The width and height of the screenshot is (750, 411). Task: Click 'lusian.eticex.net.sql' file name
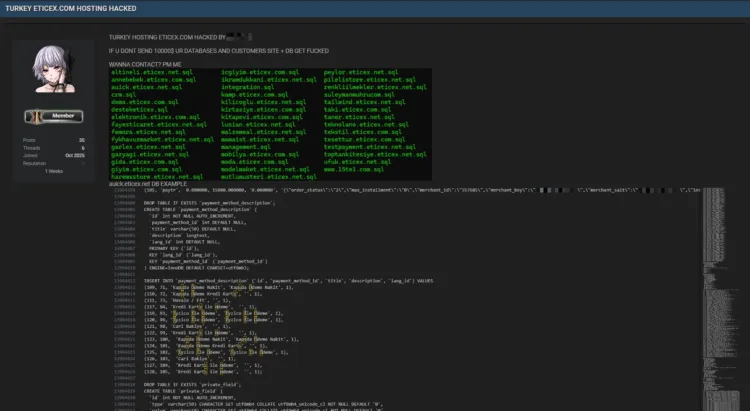(258, 124)
